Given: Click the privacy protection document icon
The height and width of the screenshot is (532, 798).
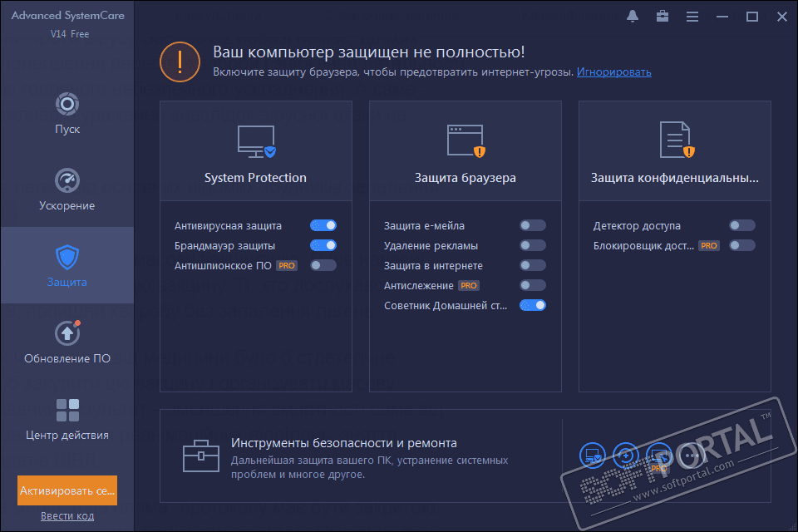Looking at the screenshot, I should 677,140.
